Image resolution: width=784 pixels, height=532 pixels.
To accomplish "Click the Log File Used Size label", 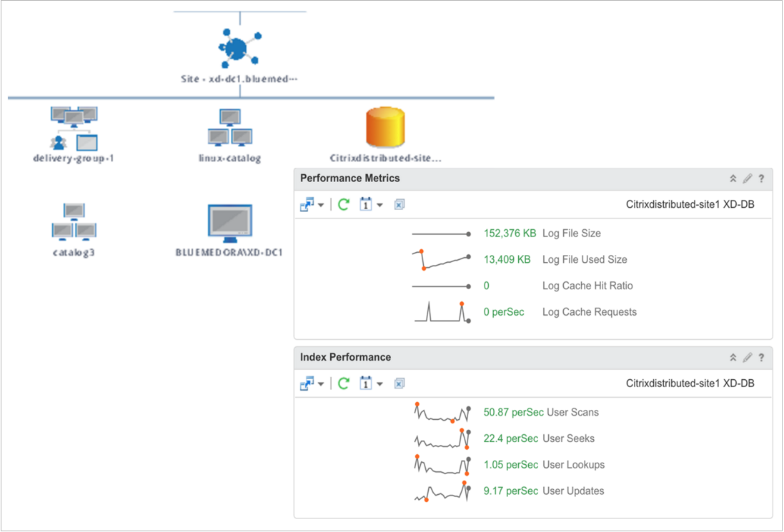I will 585,259.
